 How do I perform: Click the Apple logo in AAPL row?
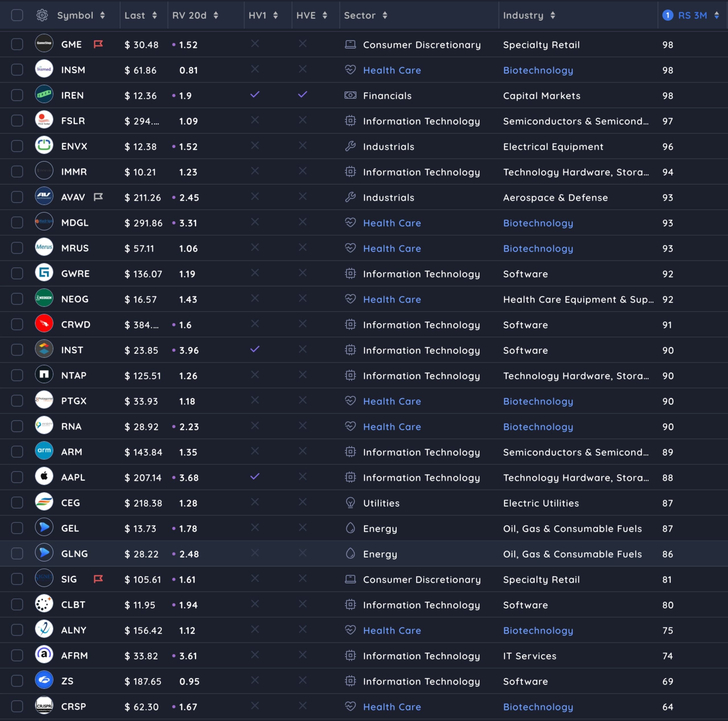44,476
